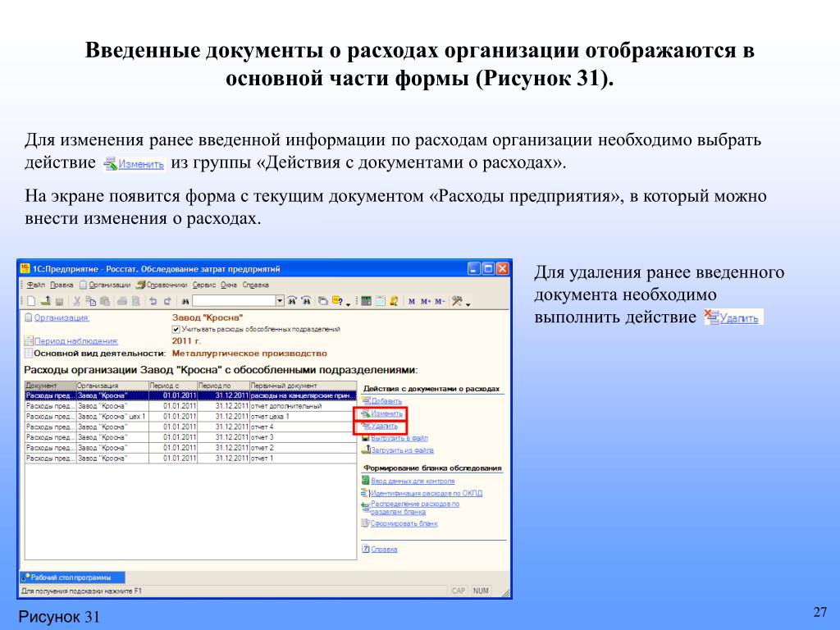Click the Save toolbar icon
Image resolution: width=840 pixels, height=630 pixels.
pos(59,302)
